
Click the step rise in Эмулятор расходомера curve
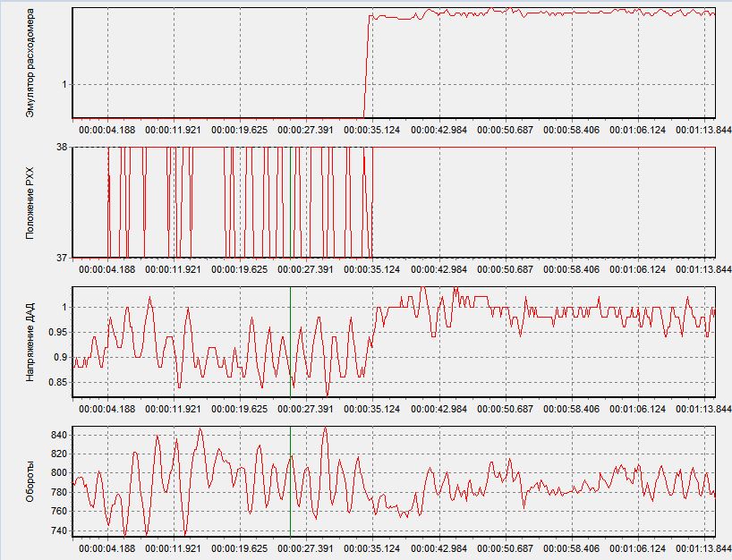[x=367, y=65]
